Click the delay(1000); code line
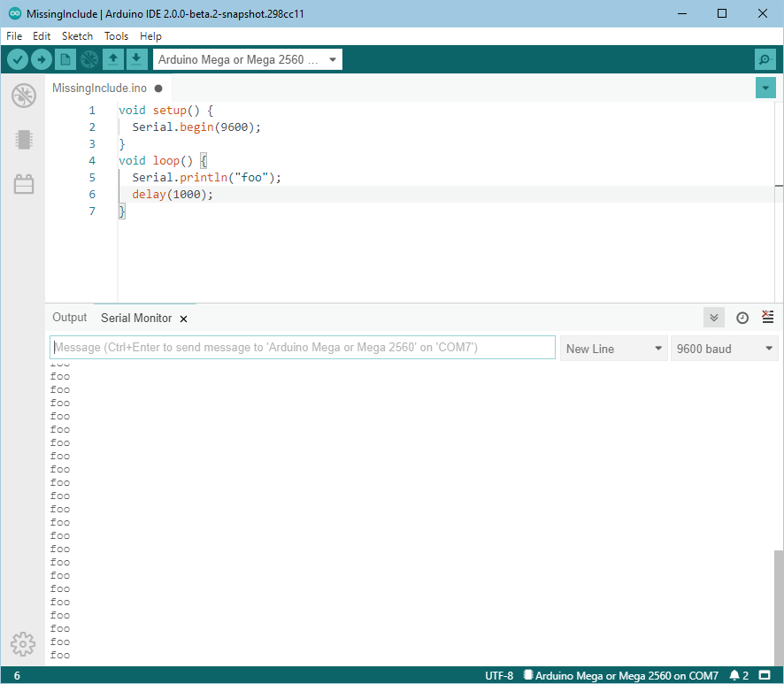Screen dimensions: 784x684 [x=173, y=195]
